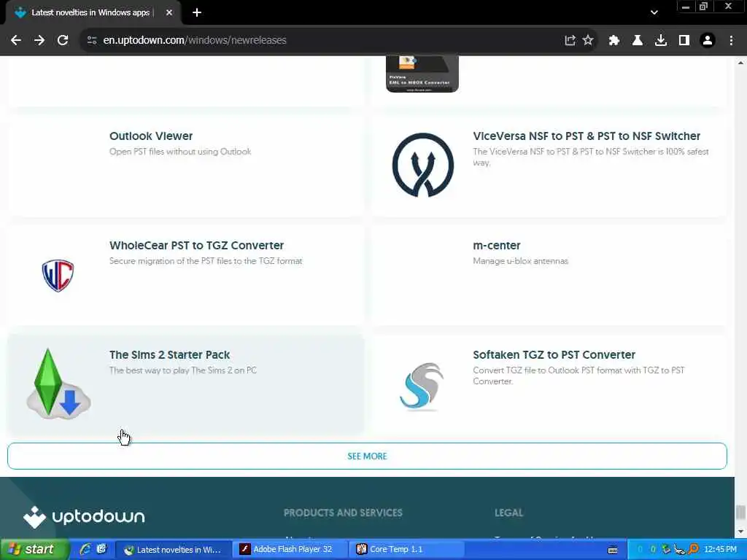The image size is (747, 560).
Task: Click the SEE MORE button
Action: click(x=367, y=456)
